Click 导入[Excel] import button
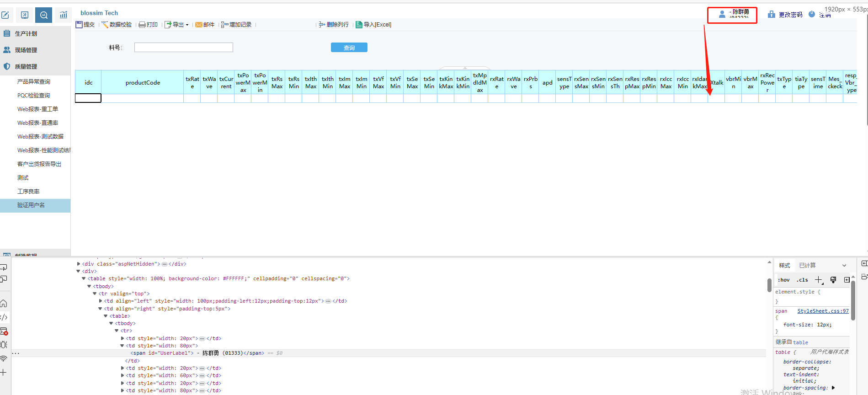The height and width of the screenshot is (395, 868). (374, 25)
